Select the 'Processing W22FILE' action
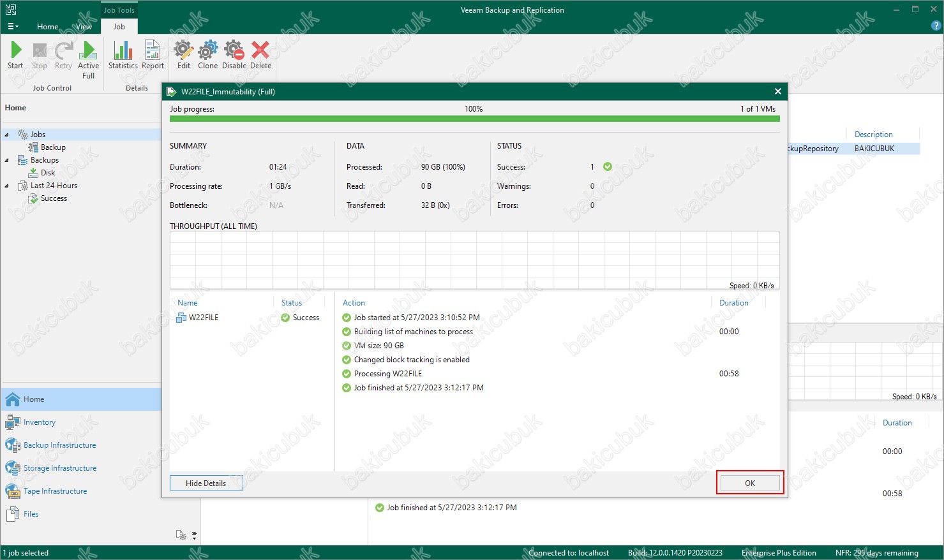This screenshot has width=944, height=560. [388, 374]
